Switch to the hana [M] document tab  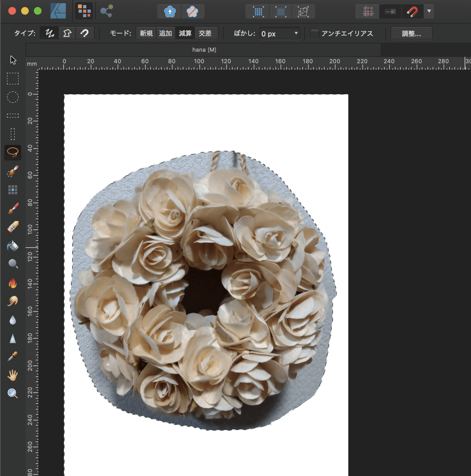tap(204, 50)
